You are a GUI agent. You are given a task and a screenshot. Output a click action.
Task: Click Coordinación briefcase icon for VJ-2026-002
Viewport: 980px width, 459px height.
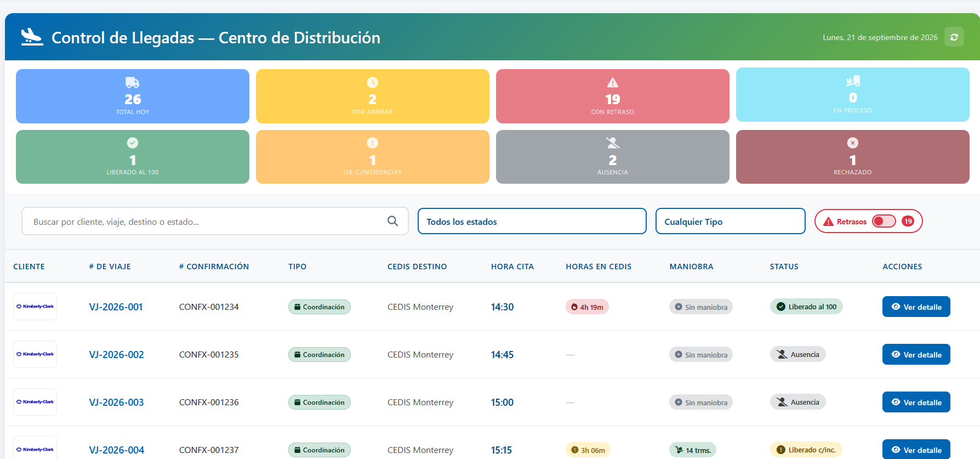tap(298, 354)
